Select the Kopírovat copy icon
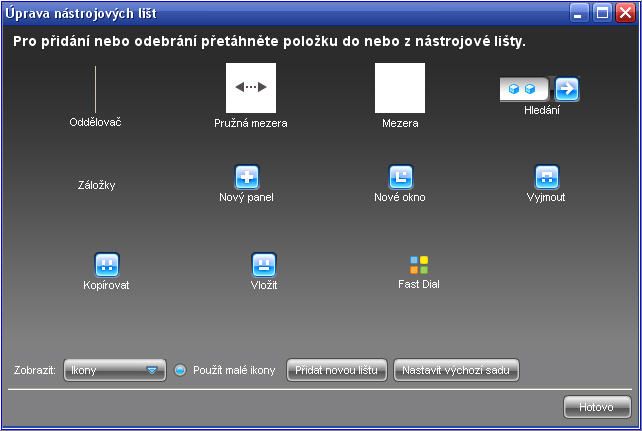642x431 pixels. (107, 265)
